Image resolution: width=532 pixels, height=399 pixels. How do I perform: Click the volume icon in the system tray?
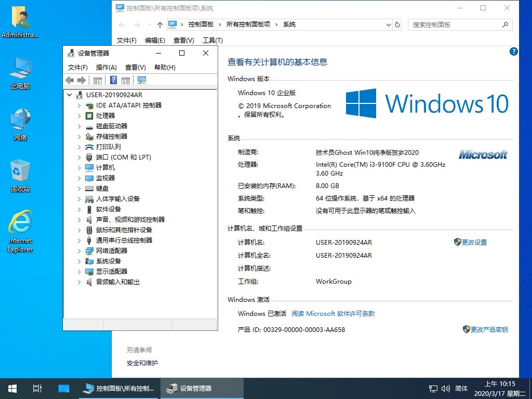click(x=445, y=389)
